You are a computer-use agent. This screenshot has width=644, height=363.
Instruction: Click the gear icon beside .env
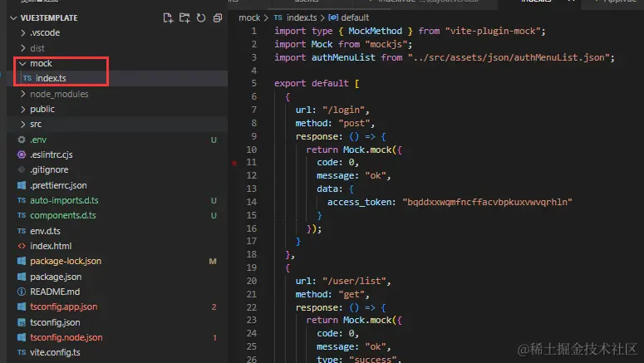22,140
